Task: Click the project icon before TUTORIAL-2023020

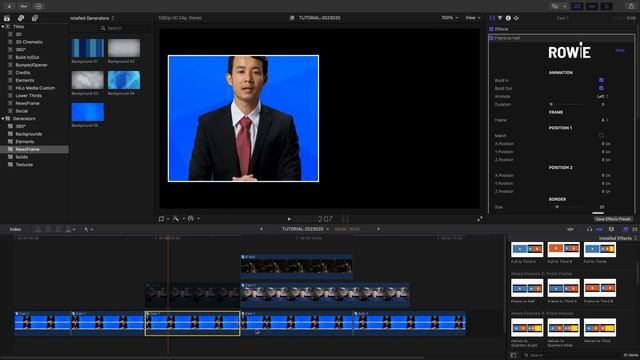Action: click(x=292, y=18)
